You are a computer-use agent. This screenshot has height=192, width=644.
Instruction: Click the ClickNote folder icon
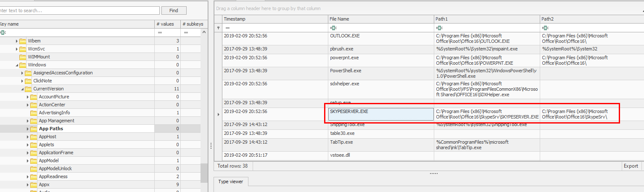coord(28,81)
